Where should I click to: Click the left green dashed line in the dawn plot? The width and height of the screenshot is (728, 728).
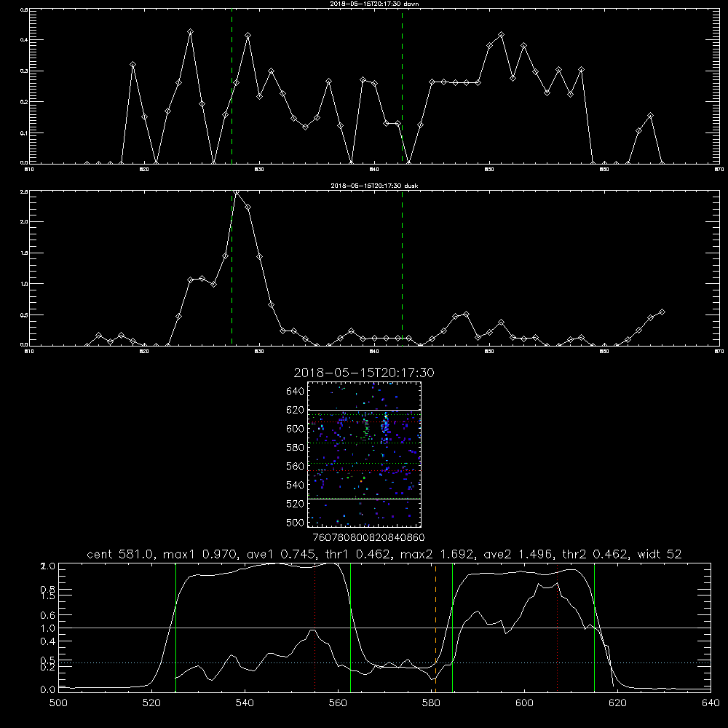tap(232, 87)
